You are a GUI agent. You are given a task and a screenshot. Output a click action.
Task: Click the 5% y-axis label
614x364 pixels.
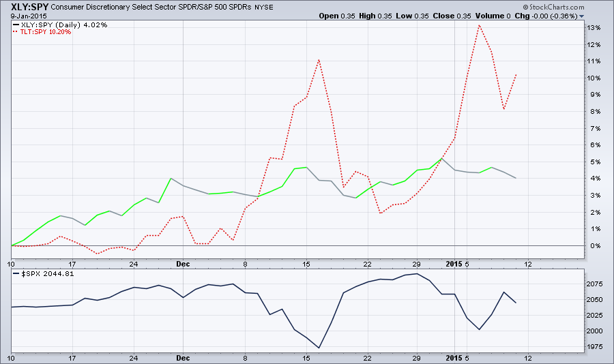(595, 162)
